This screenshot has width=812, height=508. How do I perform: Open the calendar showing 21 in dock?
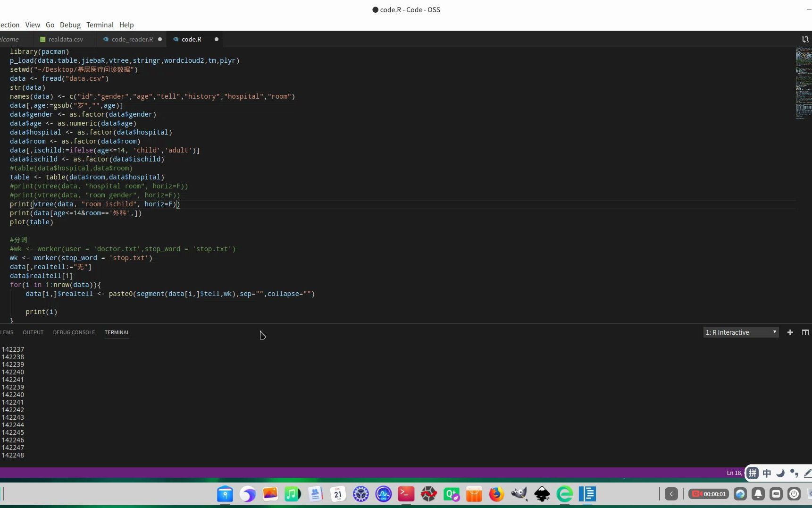[338, 494]
